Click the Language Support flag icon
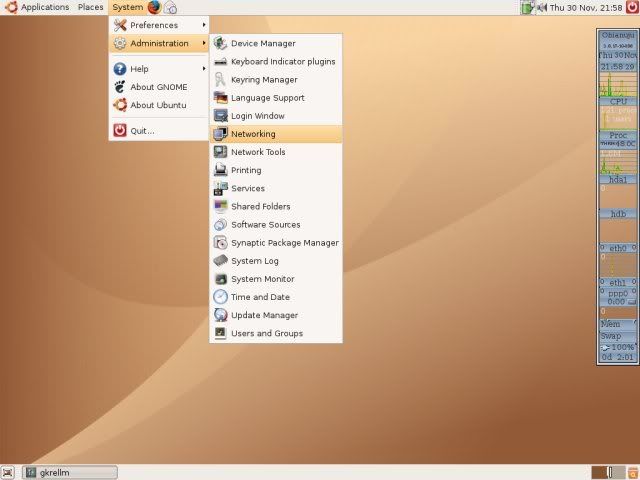The image size is (640, 480). (x=220, y=98)
